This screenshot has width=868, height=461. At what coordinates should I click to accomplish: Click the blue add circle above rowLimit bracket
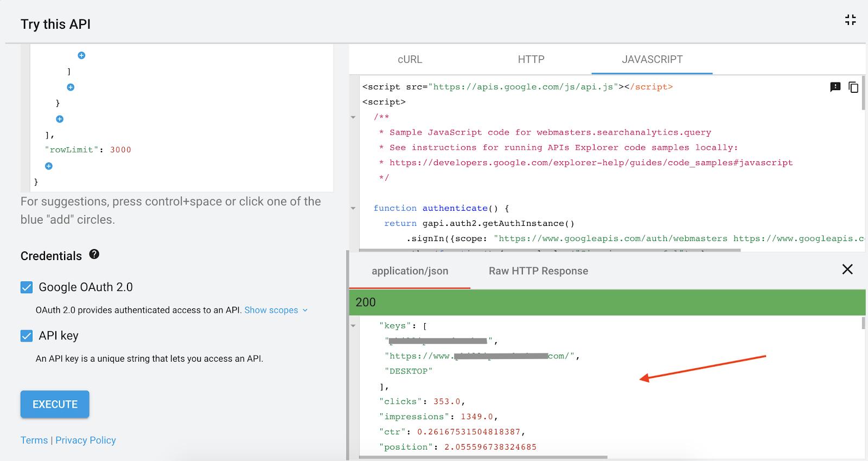click(60, 119)
